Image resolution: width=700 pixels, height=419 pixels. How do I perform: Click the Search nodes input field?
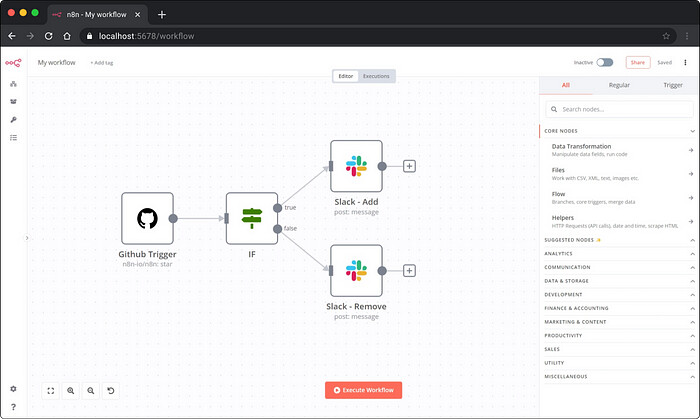click(620, 109)
